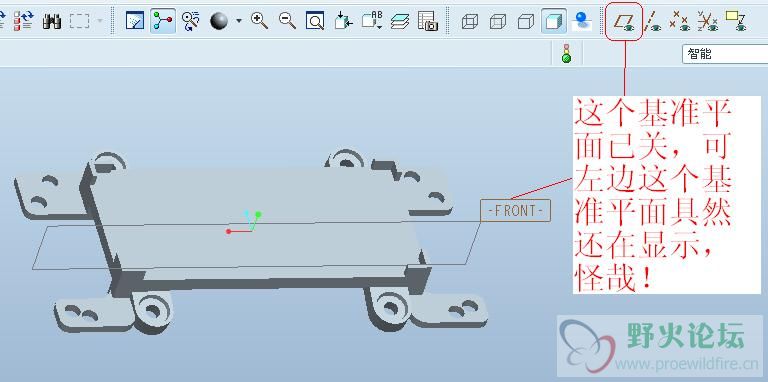Toggle Spin Center display
768x382 pixels.
pos(163,21)
